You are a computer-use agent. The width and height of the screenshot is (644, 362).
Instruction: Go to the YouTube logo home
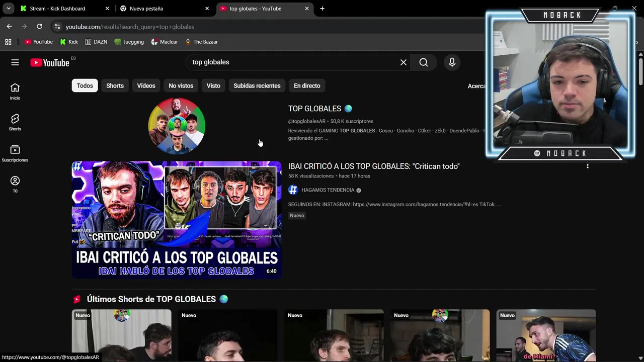(x=49, y=63)
